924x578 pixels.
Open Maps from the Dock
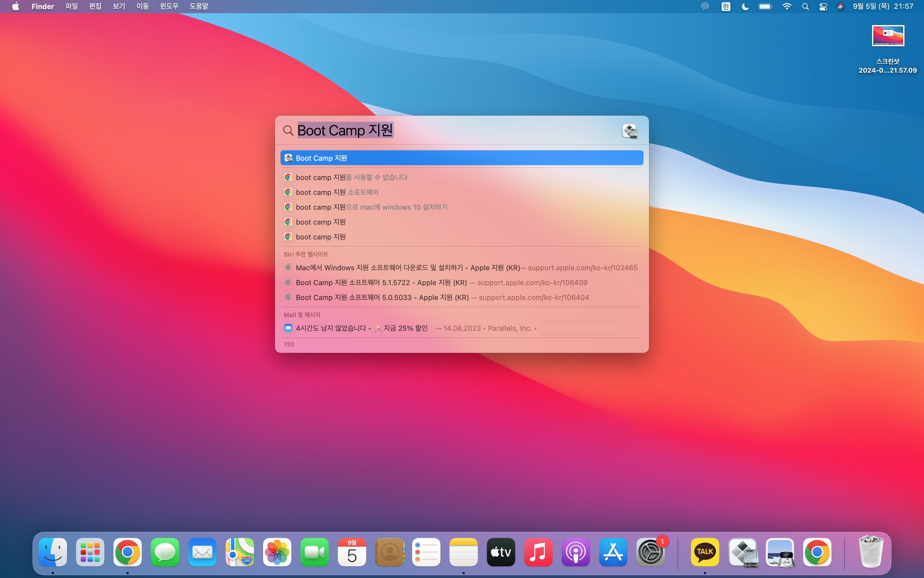(x=240, y=552)
